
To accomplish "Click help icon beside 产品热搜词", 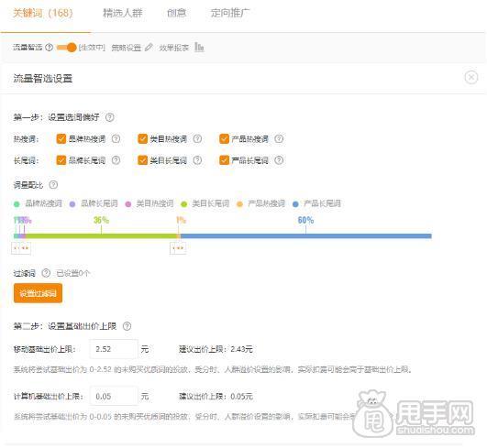I will 279,138.
